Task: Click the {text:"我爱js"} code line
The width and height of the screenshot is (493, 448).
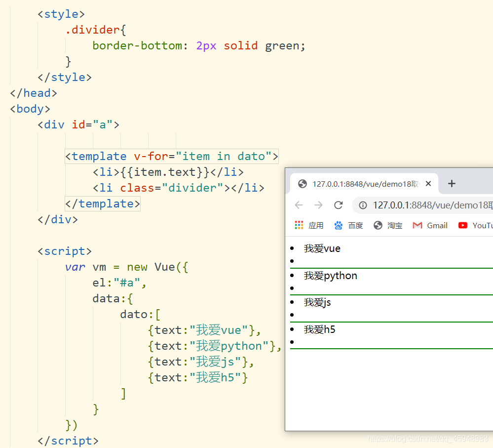Action: pyautogui.click(x=201, y=362)
